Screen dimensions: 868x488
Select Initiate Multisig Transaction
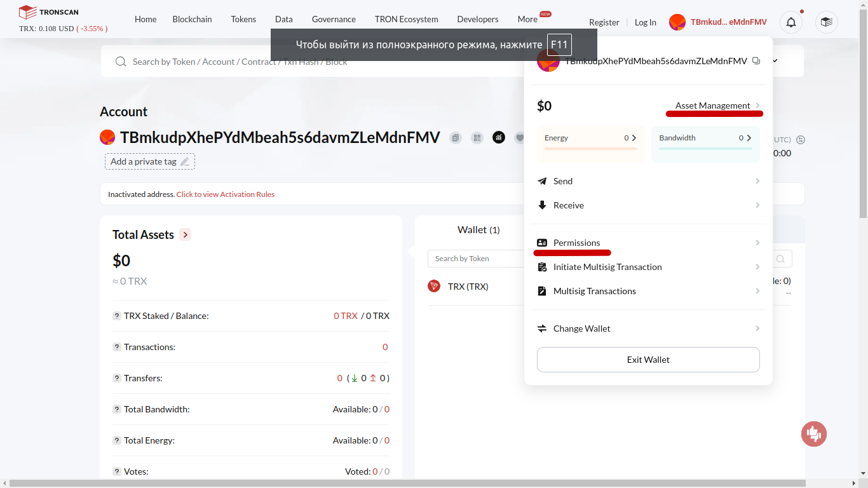648,267
